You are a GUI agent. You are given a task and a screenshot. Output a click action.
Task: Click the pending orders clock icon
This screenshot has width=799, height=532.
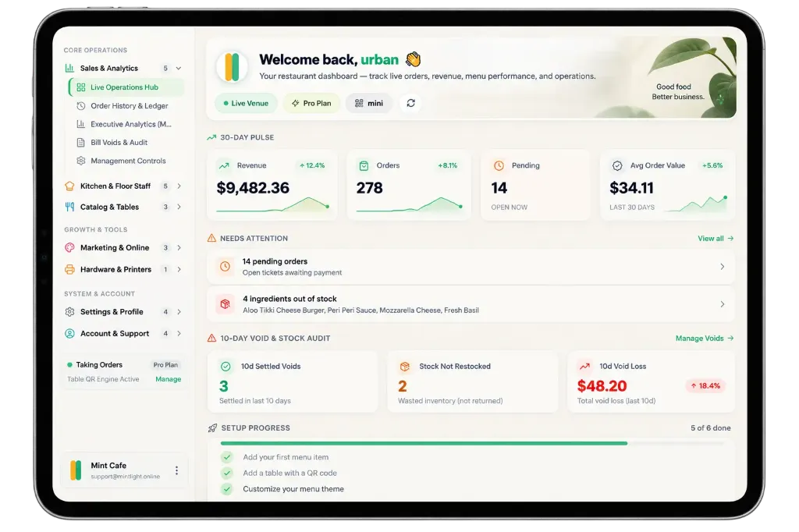click(x=225, y=267)
